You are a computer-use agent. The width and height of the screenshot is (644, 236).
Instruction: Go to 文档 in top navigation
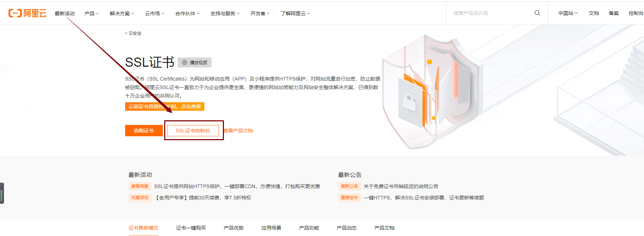pos(594,13)
